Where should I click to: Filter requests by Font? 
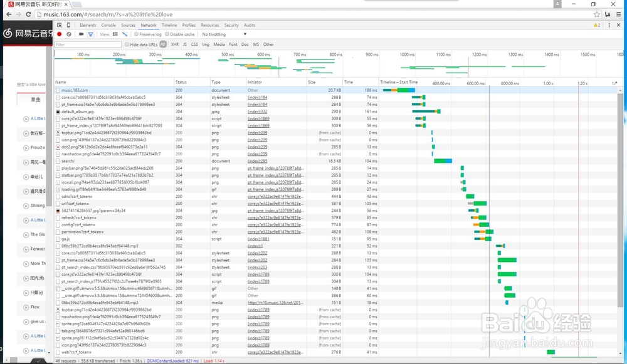tap(233, 44)
